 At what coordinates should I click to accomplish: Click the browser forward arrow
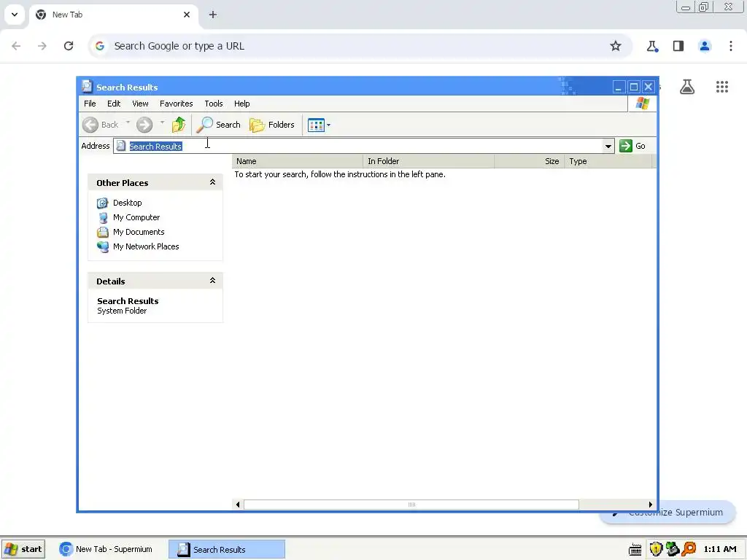(x=42, y=46)
